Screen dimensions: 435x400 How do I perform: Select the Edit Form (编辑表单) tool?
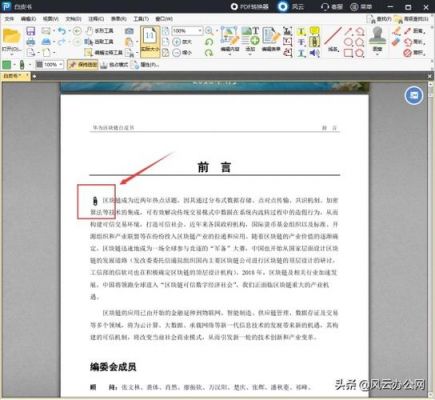click(x=271, y=39)
